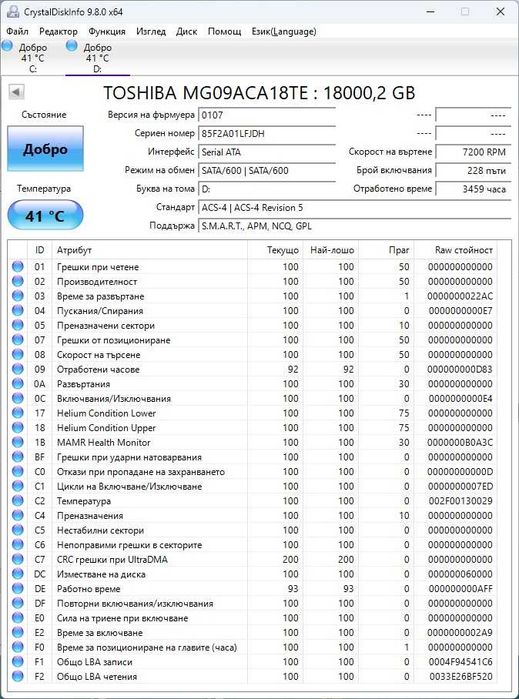Image resolution: width=519 pixels, height=699 pixels.
Task: Click status orb for C7 CRC грешки при UltraDMA
Action: [17, 559]
